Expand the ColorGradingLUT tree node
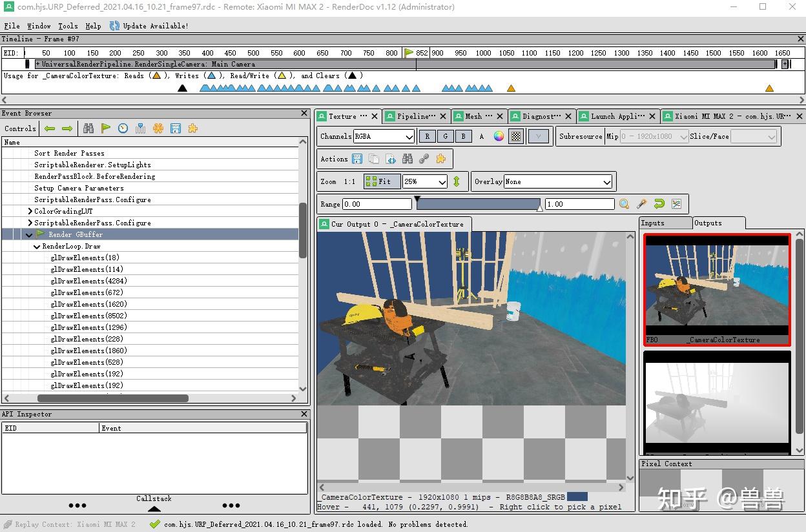The width and height of the screenshot is (806, 532). [x=30, y=211]
